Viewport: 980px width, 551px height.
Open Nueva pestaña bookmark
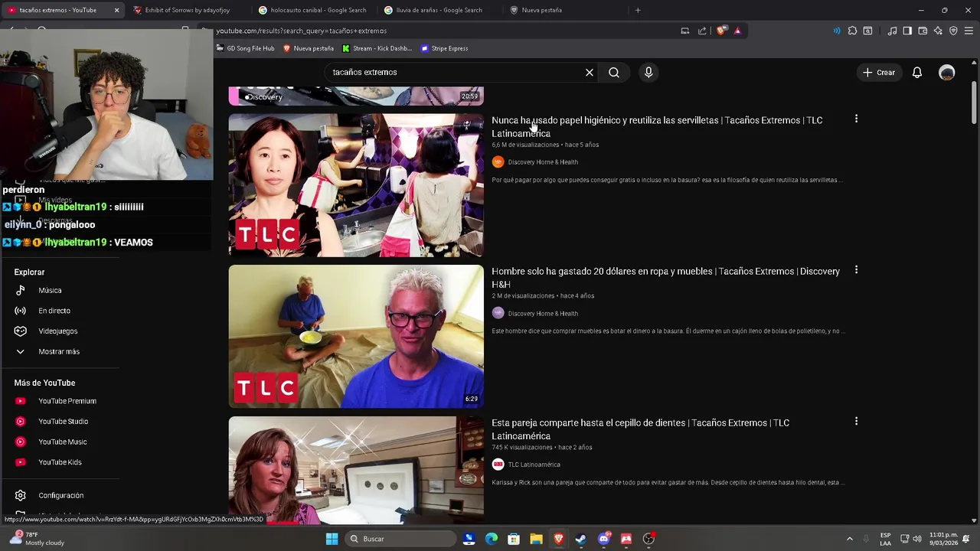[309, 48]
